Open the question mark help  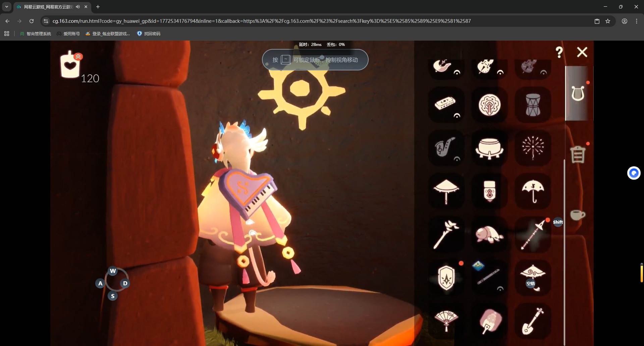(559, 52)
